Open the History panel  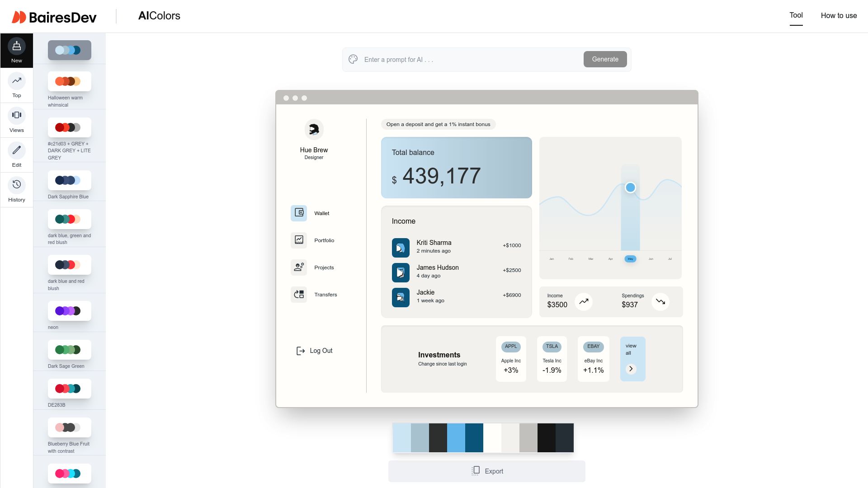[17, 189]
